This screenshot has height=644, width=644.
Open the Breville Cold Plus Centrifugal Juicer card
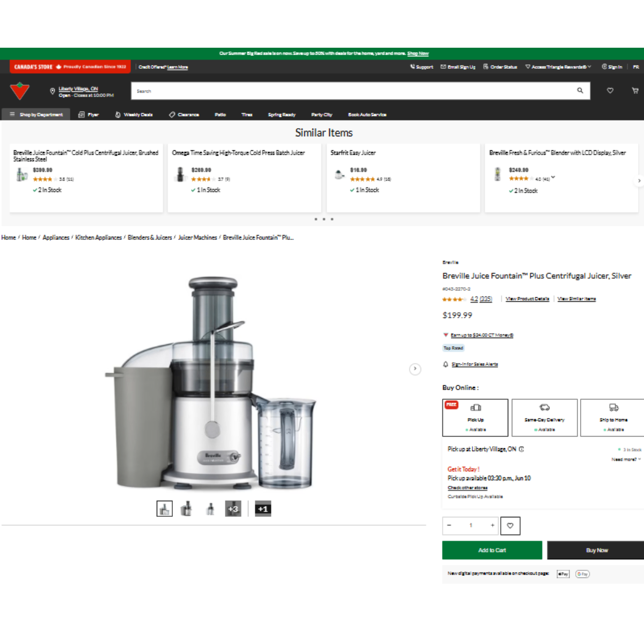click(86, 178)
